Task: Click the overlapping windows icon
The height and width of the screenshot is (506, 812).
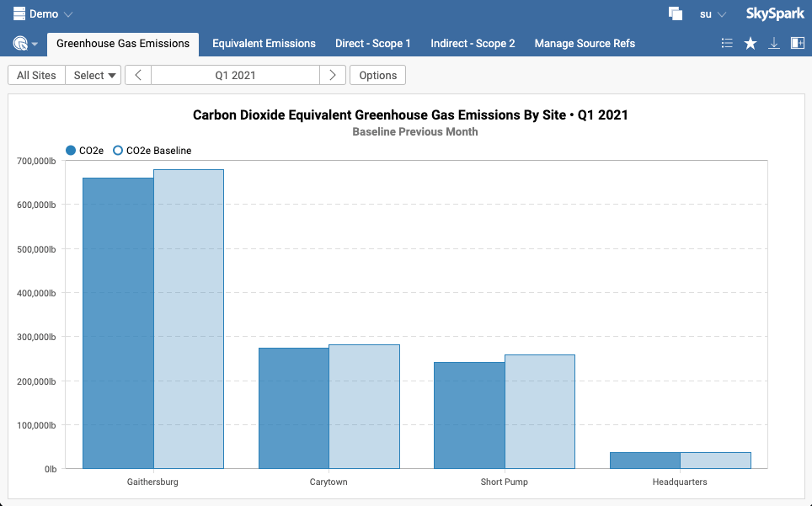Action: [x=676, y=14]
